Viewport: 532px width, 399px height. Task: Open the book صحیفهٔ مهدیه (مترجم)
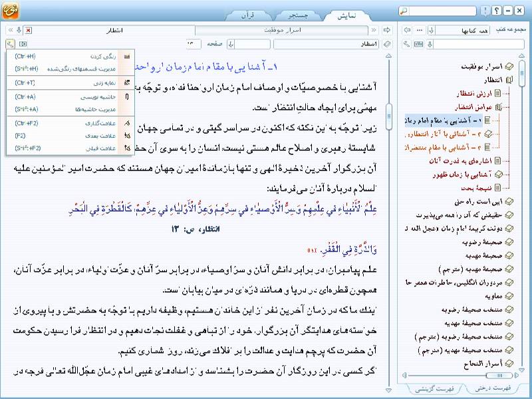(471, 269)
